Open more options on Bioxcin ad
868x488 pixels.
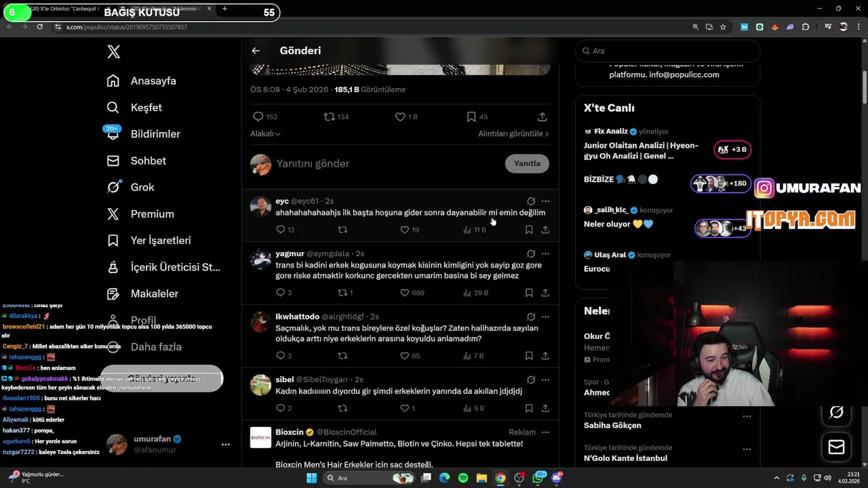(545, 432)
